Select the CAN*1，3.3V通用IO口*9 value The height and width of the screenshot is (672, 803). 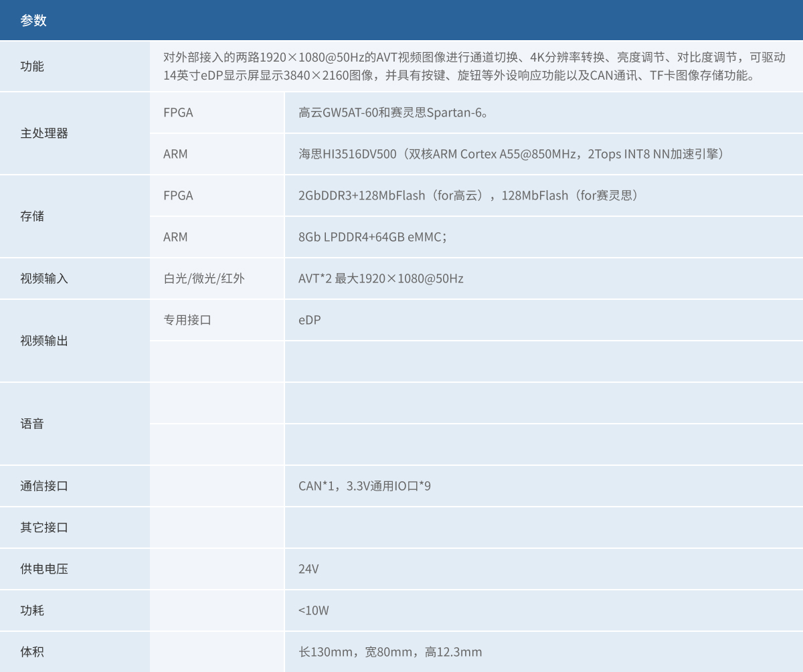(365, 486)
